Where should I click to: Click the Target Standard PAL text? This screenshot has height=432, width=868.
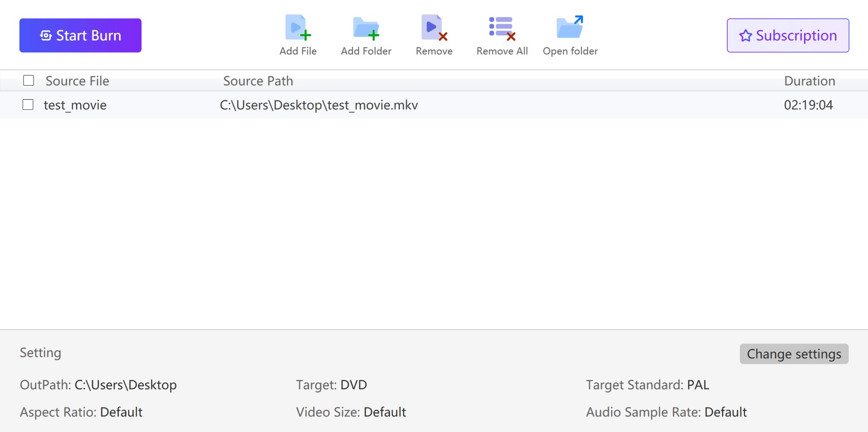[647, 385]
